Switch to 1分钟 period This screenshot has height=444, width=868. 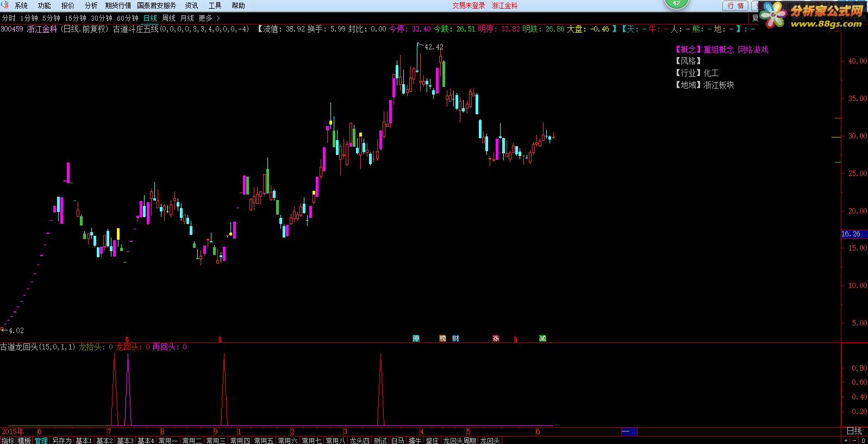pos(29,18)
